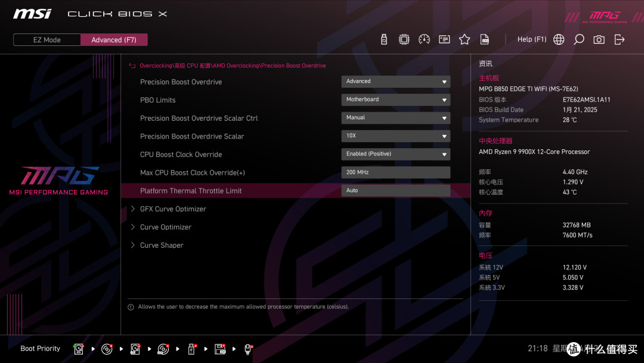Open Precision Boost Overdrive Scalar 10X dropdown
The height and width of the screenshot is (363, 644).
pos(395,136)
